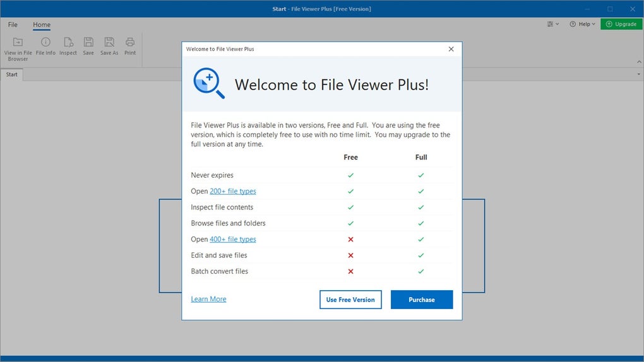
Task: Click Free checkmark on Open 200+ file types row
Action: tap(351, 191)
